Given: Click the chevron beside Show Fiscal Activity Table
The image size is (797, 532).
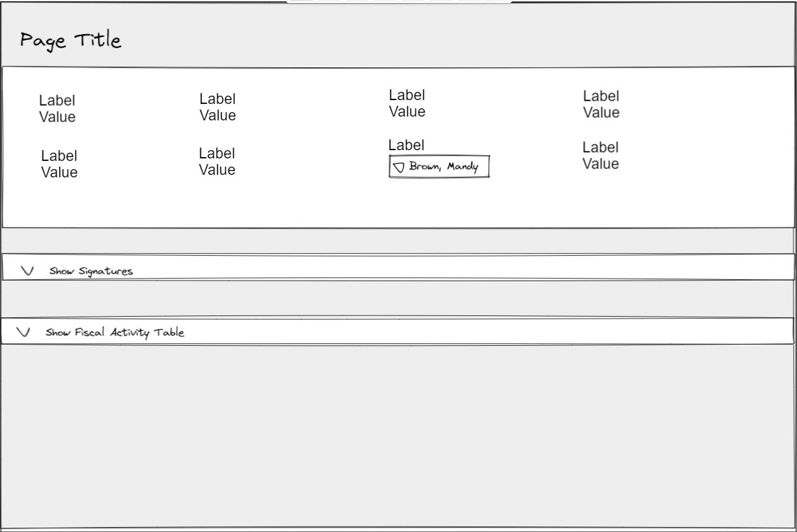Looking at the screenshot, I should click(23, 331).
